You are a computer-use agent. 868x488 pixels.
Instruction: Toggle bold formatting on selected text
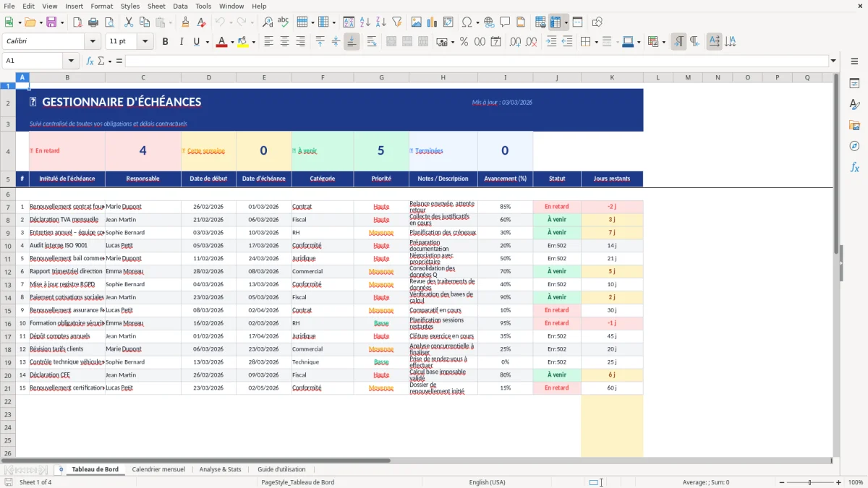[165, 41]
